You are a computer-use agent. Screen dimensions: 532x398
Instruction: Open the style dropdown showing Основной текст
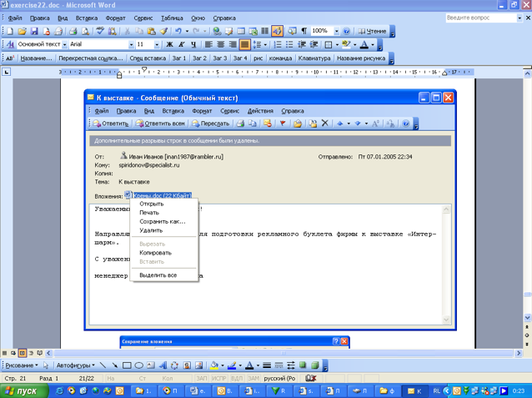[64, 44]
